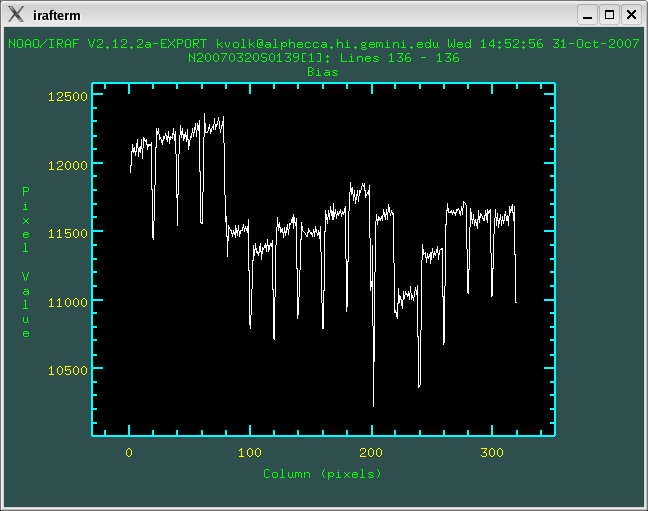Viewport: 648px width, 511px height.
Task: Click the Column (pixels) axis title
Action: 322,474
